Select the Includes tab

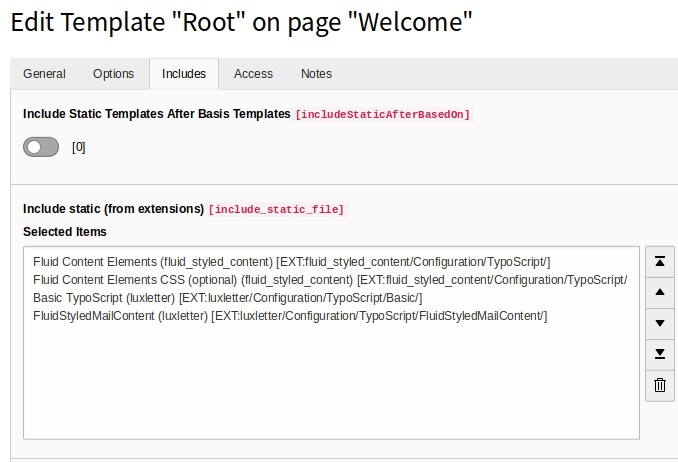pyautogui.click(x=184, y=74)
